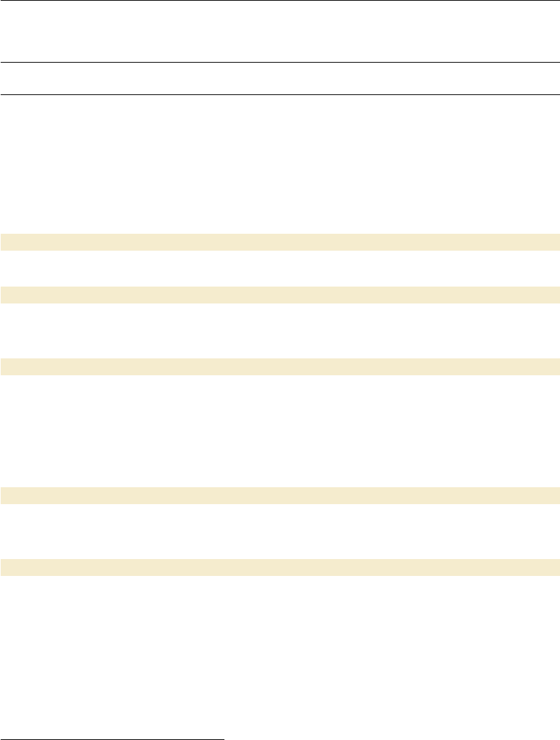Image resolution: width=560 pixels, height=740 pixels.
Task: Select the fourth beige highlighted row
Action: 280,496
